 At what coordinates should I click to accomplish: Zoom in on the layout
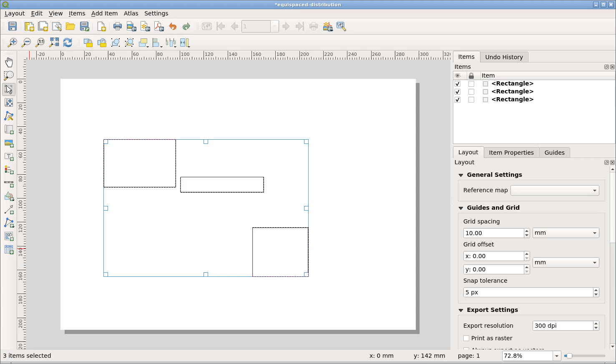(13, 42)
